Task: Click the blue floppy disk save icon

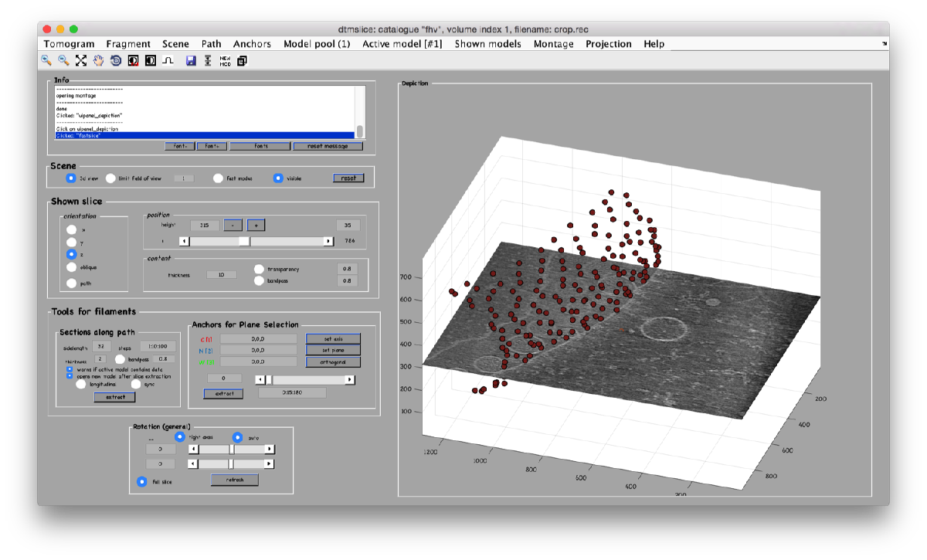Action: point(191,60)
